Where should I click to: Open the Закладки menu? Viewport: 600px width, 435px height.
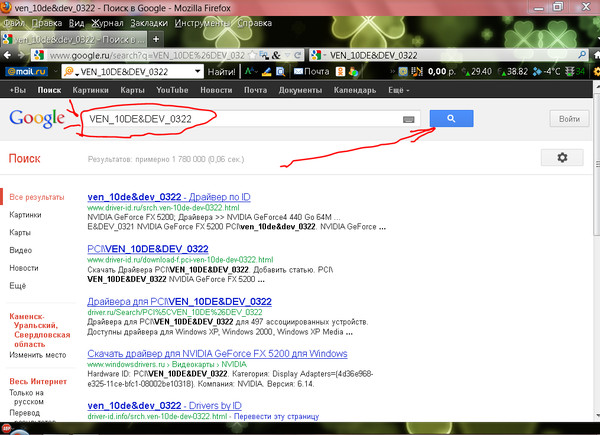(149, 23)
